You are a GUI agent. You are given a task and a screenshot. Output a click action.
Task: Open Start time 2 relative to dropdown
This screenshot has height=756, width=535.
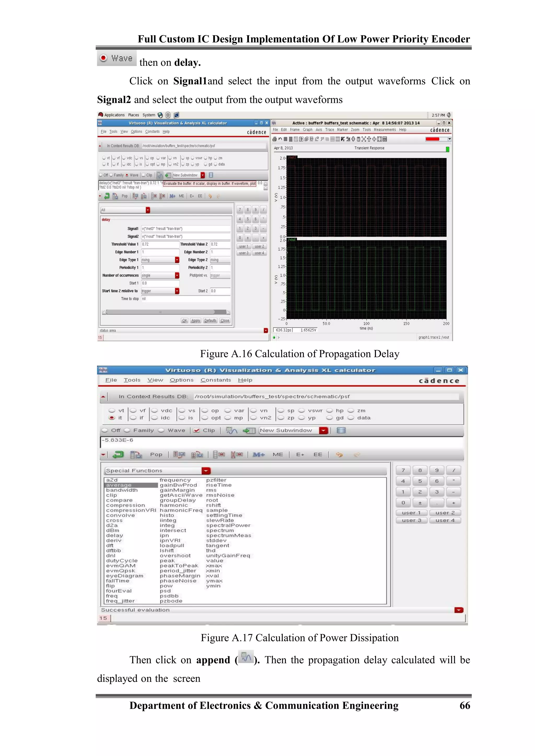point(177,291)
